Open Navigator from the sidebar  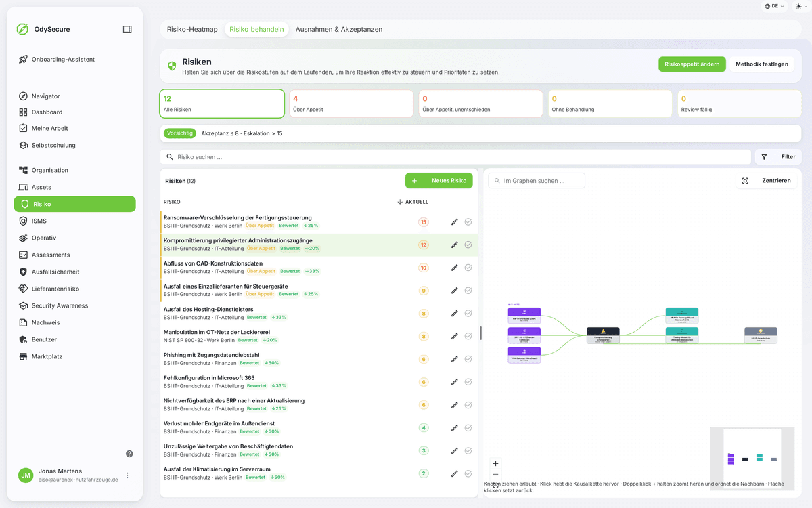click(x=74, y=96)
